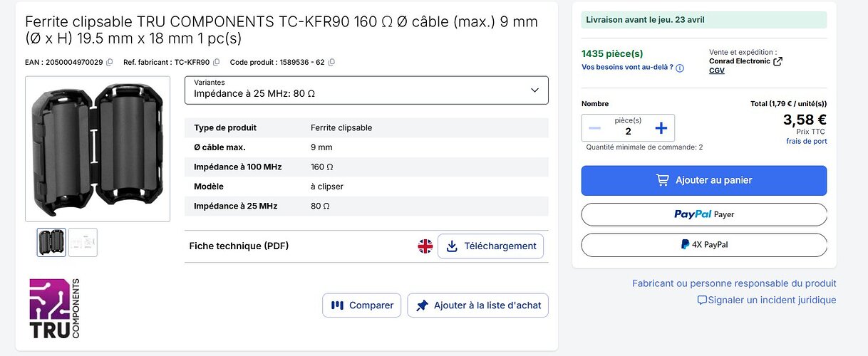This screenshot has width=868, height=356.
Task: Copy the EAN number with copy icon
Action: point(110,63)
